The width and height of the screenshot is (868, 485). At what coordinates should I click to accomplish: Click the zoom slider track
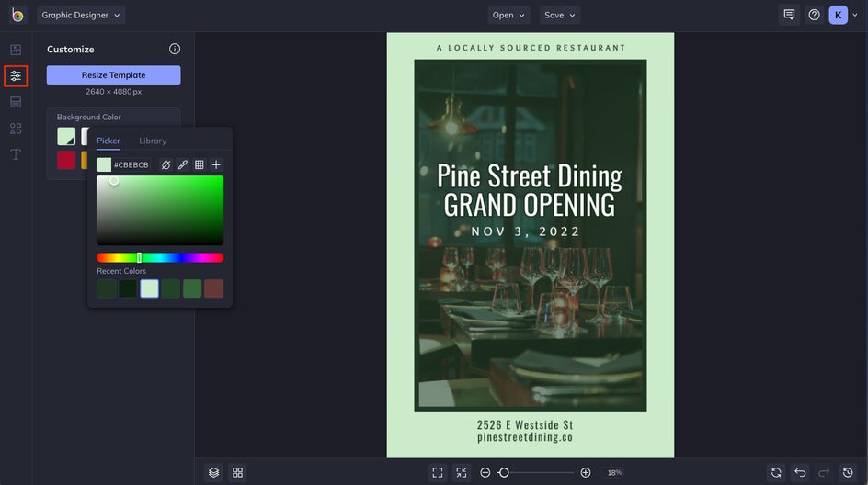tap(535, 472)
